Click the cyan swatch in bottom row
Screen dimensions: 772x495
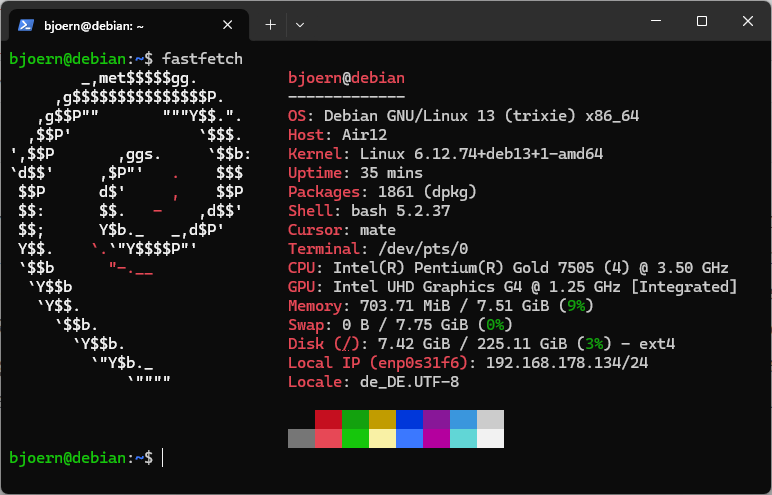[x=463, y=438]
